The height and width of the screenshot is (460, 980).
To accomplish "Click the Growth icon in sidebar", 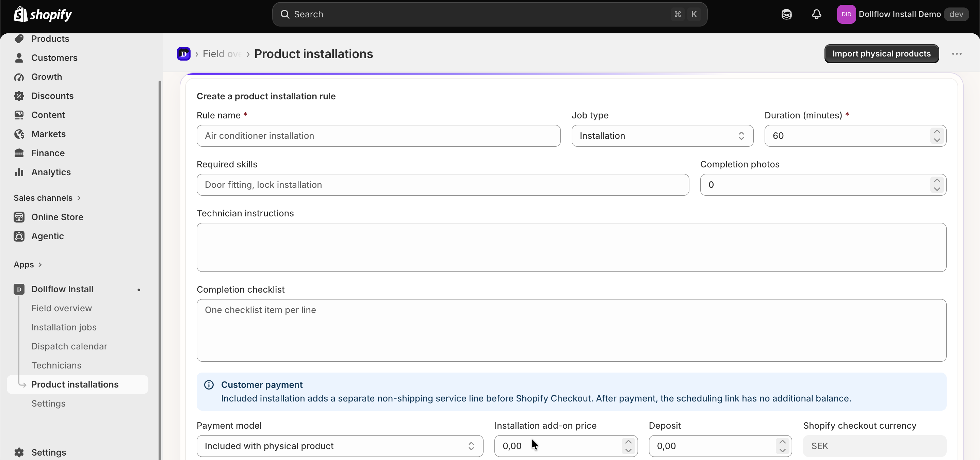I will [19, 77].
